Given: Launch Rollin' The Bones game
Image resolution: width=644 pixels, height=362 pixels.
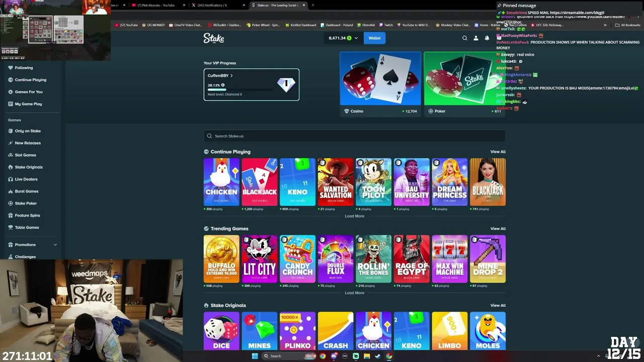Looking at the screenshot, I should click(x=374, y=259).
